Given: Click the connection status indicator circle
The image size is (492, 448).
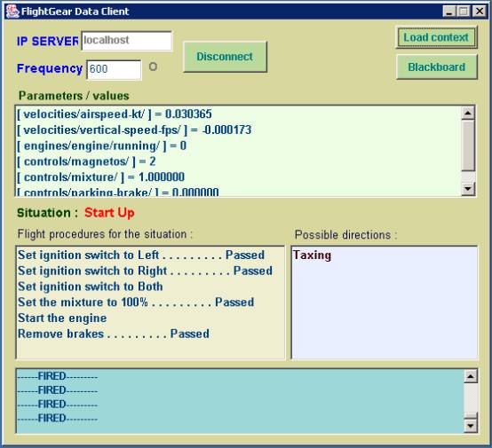Looking at the screenshot, I should coord(153,67).
